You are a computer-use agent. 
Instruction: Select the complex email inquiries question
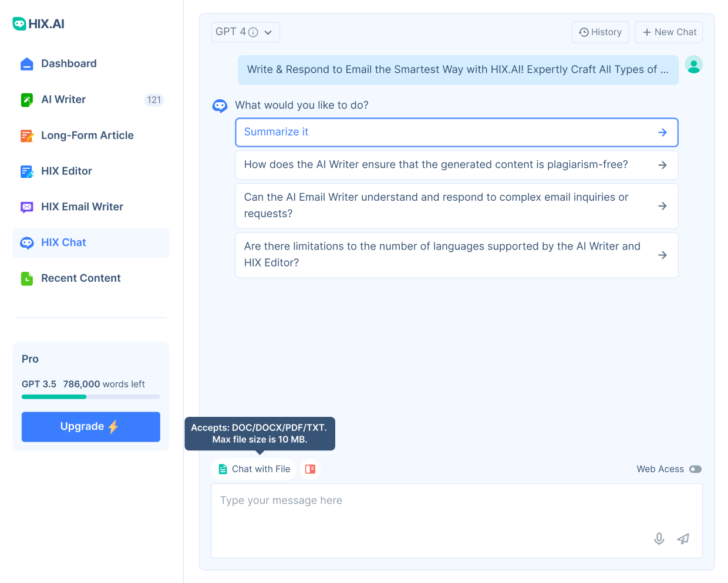click(457, 206)
